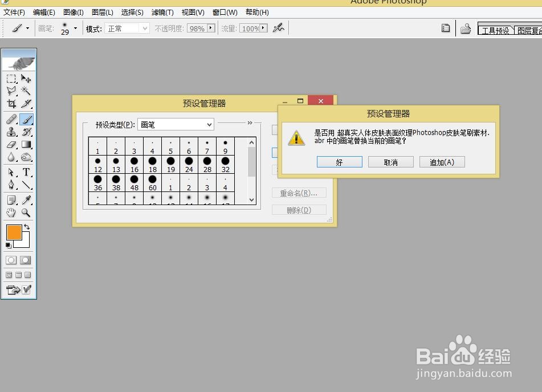Screen dimensions: 542x392
Task: Switch to Standard Screen mode
Action: (x=9, y=275)
